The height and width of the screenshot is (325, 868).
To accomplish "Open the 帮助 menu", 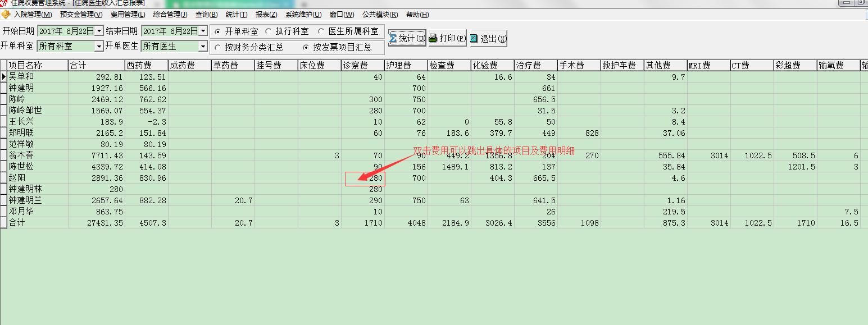I will click(417, 15).
